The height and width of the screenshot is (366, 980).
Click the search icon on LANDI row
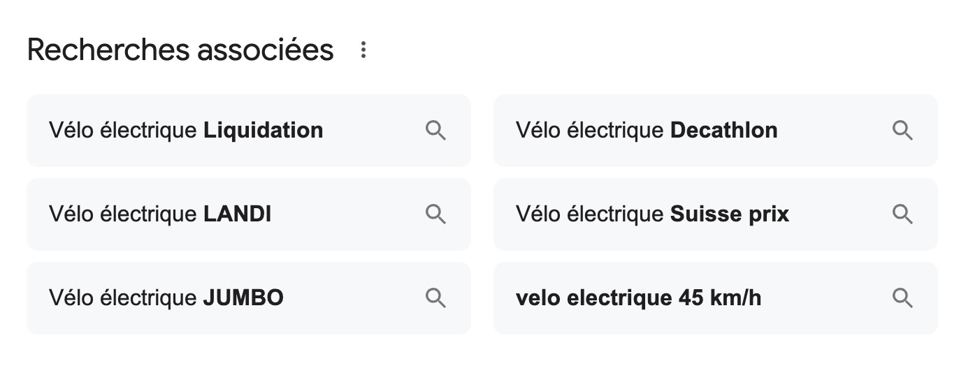(435, 214)
